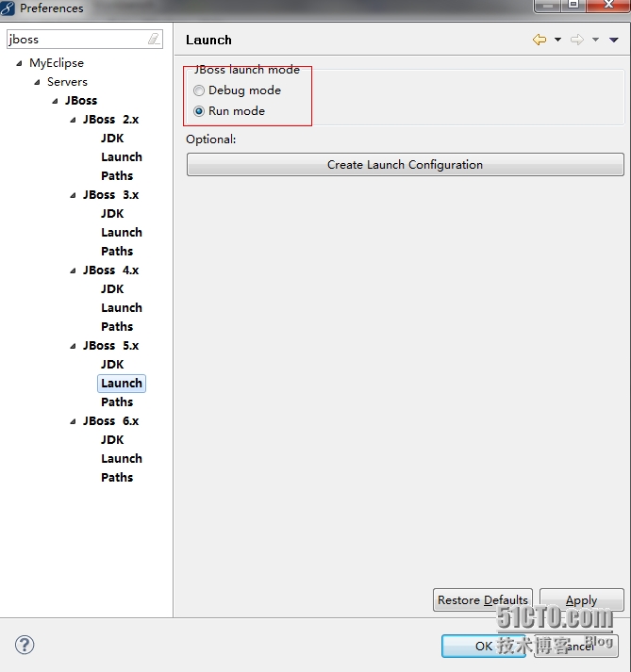Collapse the Servers tree node

tap(38, 82)
